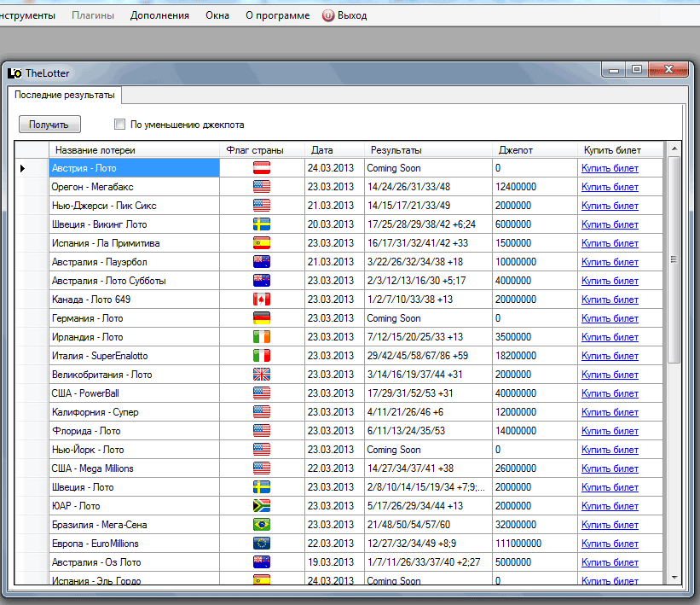Open the Плагины menu

tap(93, 15)
